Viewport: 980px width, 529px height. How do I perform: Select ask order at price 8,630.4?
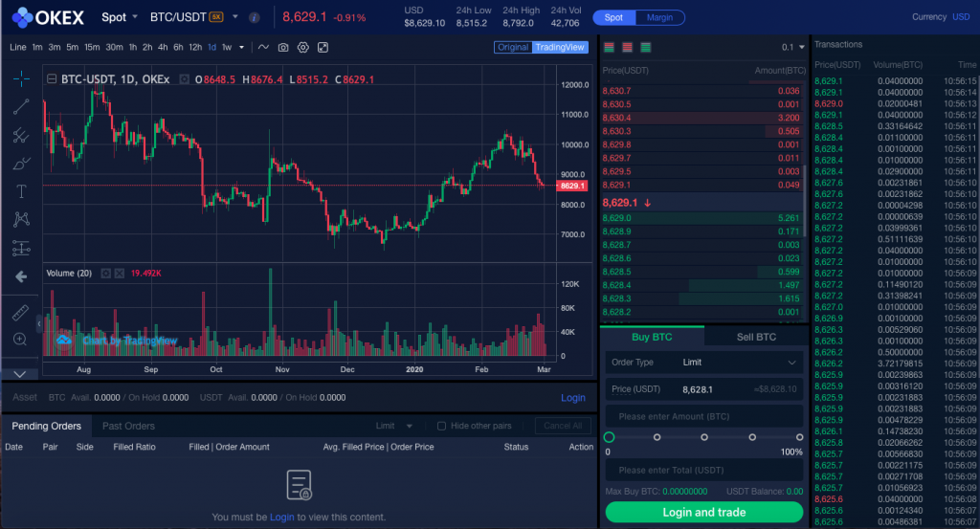(702, 118)
